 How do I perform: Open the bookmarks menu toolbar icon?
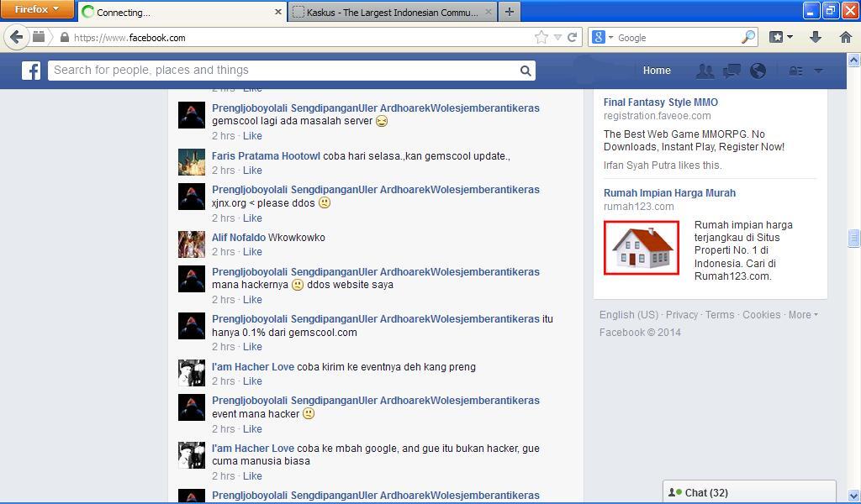(781, 37)
